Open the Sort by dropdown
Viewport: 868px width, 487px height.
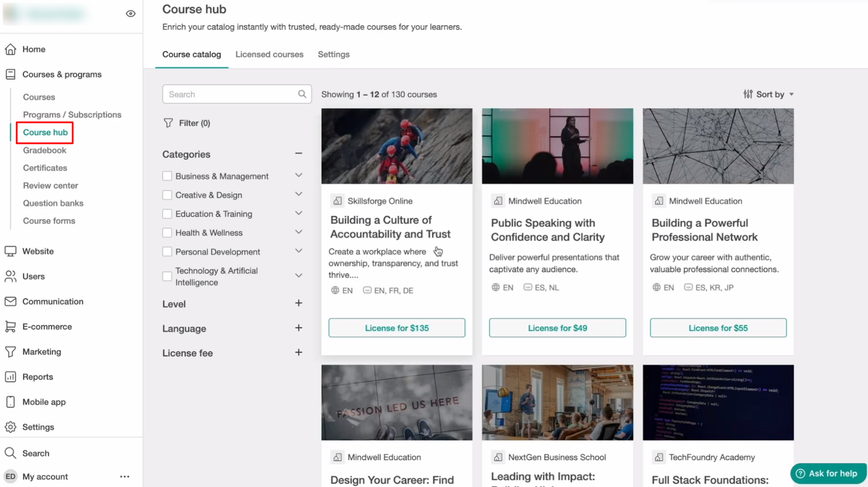768,94
